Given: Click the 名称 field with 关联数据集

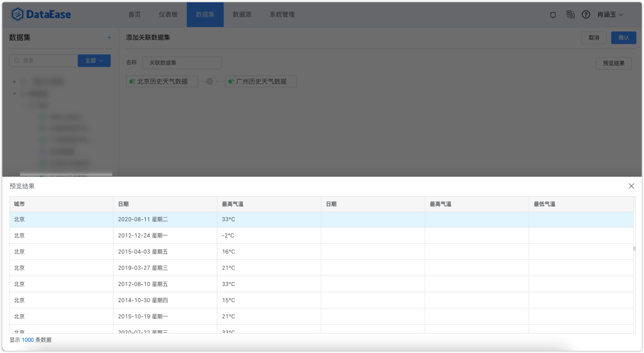Looking at the screenshot, I should 182,63.
